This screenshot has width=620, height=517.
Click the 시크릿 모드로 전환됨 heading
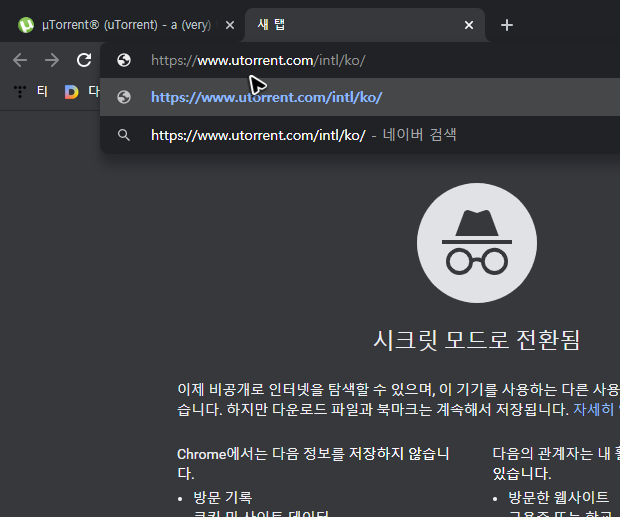[477, 340]
